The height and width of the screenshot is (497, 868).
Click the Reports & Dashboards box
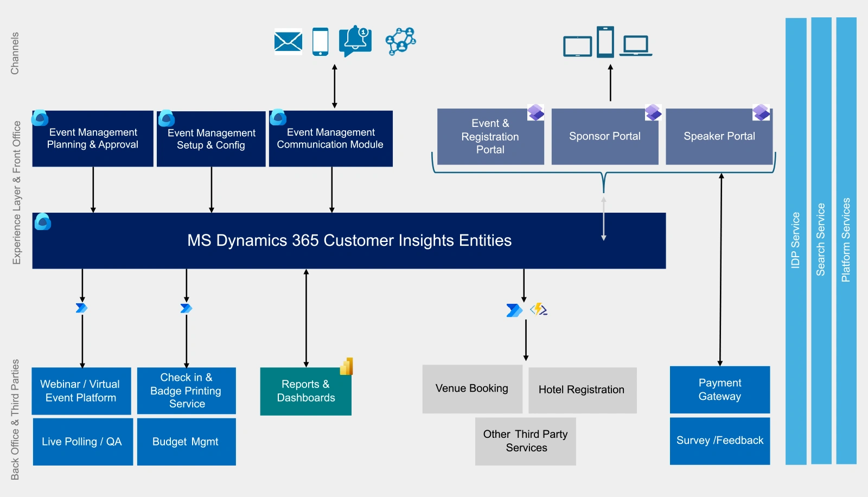click(306, 392)
